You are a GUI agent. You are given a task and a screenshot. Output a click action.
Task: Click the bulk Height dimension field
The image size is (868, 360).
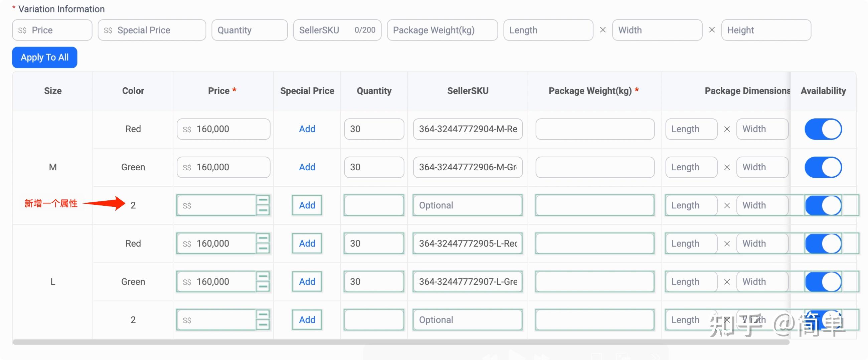[x=766, y=30]
